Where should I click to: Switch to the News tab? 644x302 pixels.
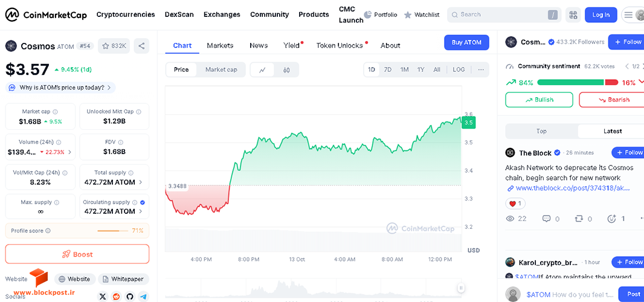[259, 46]
